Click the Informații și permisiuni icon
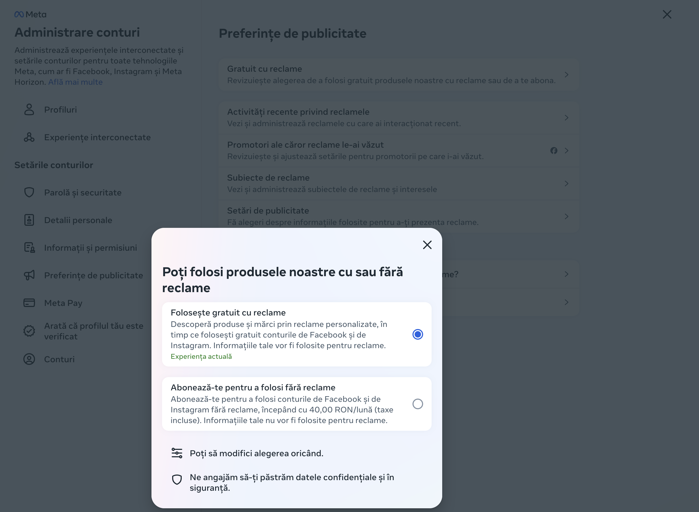699x512 pixels. click(29, 247)
